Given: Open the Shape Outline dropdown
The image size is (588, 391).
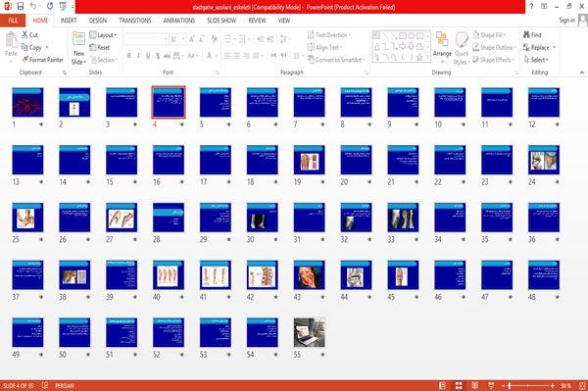Looking at the screenshot, I should (494, 47).
